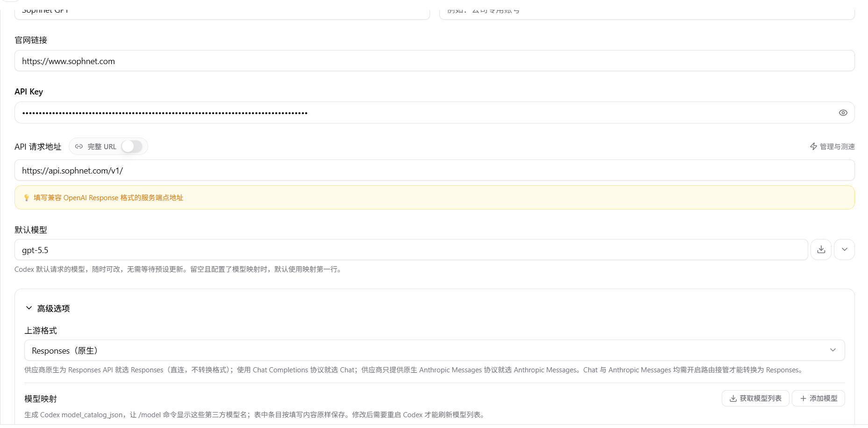
Task: Click the lightbulb hint icon
Action: pyautogui.click(x=27, y=198)
